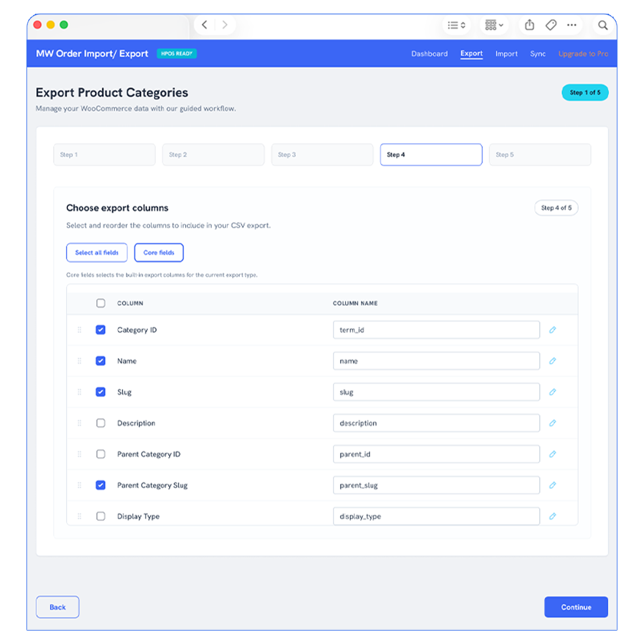Open the three-dots more menu

(572, 25)
